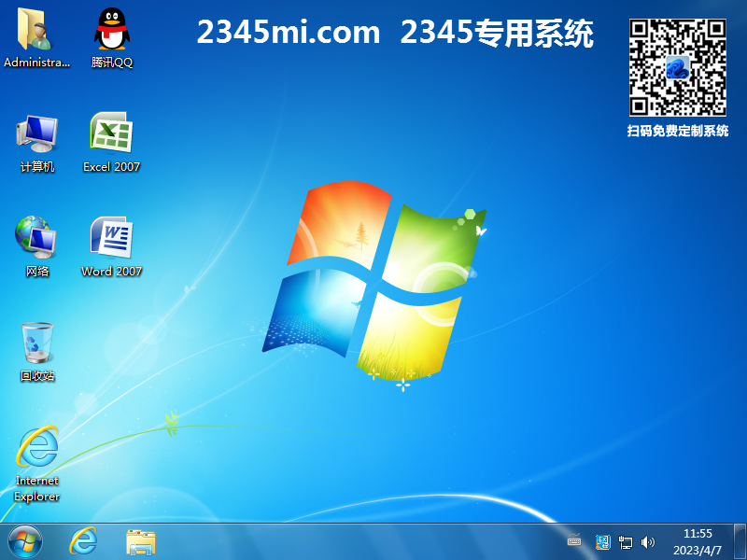
Task: Click the QR code image
Action: (678, 67)
